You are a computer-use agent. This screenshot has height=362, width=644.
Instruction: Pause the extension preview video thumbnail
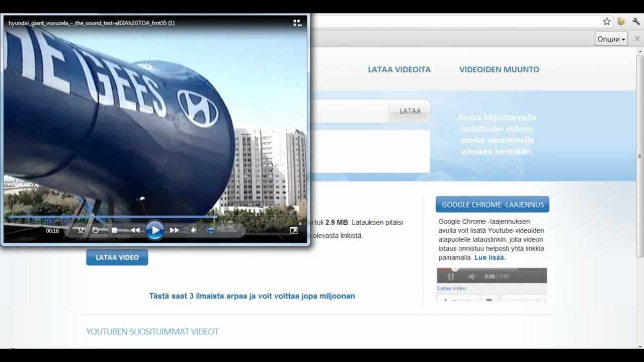[x=451, y=277]
